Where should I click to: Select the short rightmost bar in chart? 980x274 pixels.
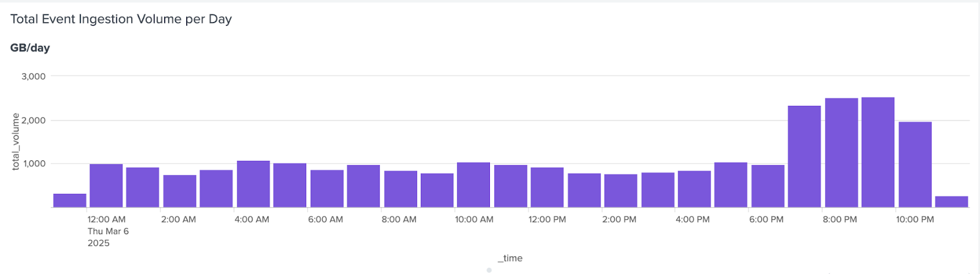click(951, 202)
